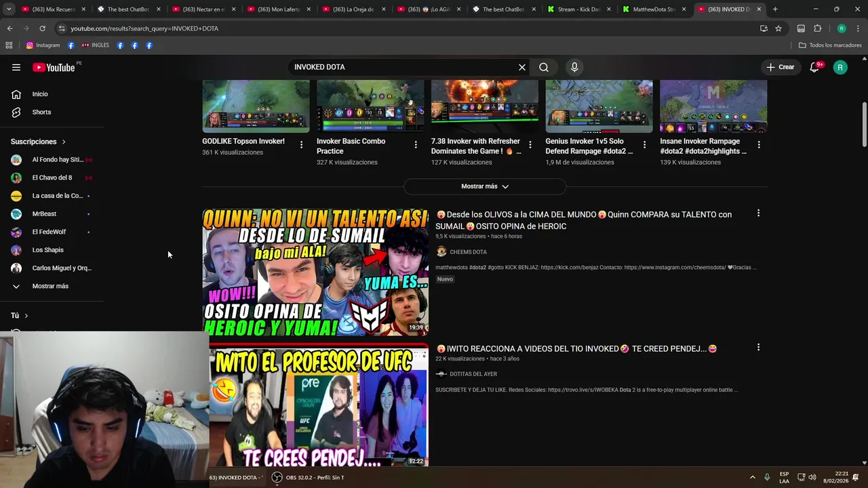Open the IWITO EL PROFESOR DE UFC thumbnail

click(x=315, y=405)
